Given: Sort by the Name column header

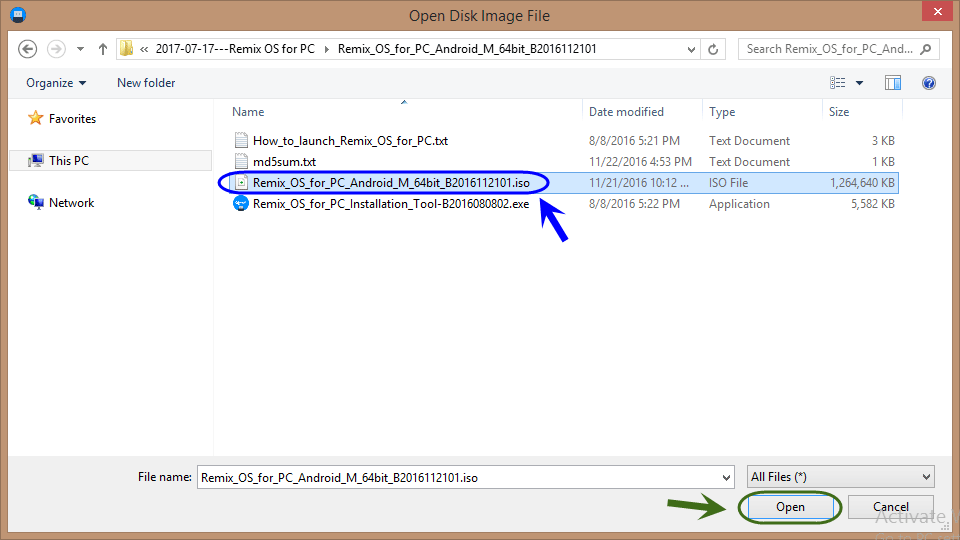Looking at the screenshot, I should click(x=248, y=112).
